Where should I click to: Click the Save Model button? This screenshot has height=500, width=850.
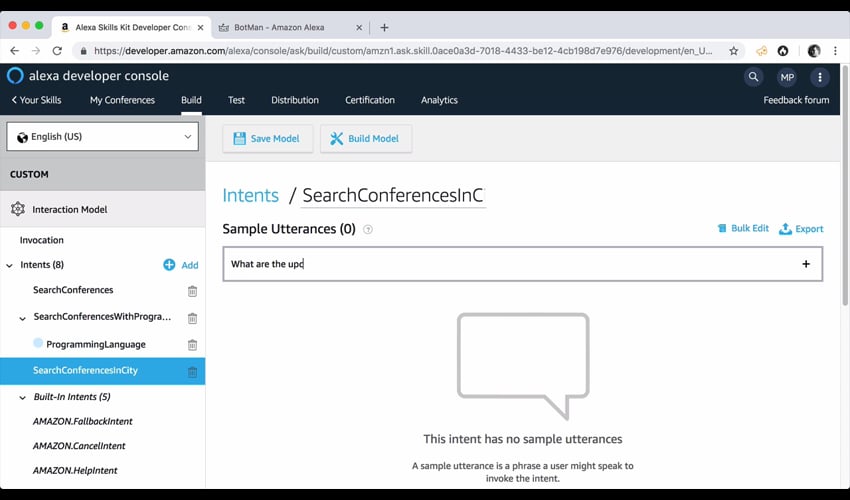267,139
